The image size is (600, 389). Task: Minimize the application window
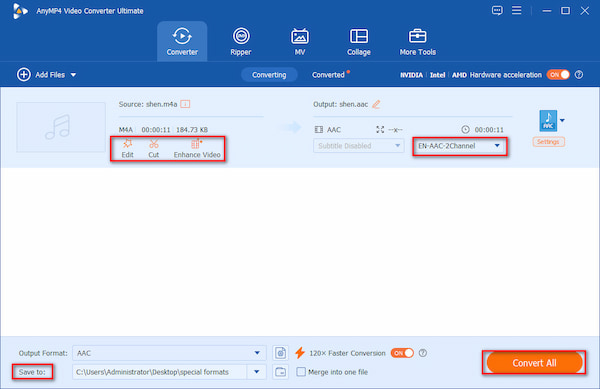[x=546, y=11]
